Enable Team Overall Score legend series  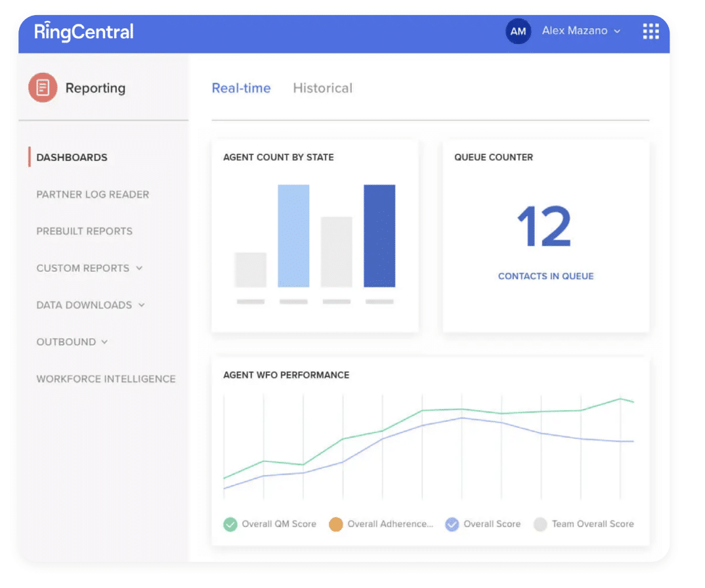pyautogui.click(x=540, y=524)
